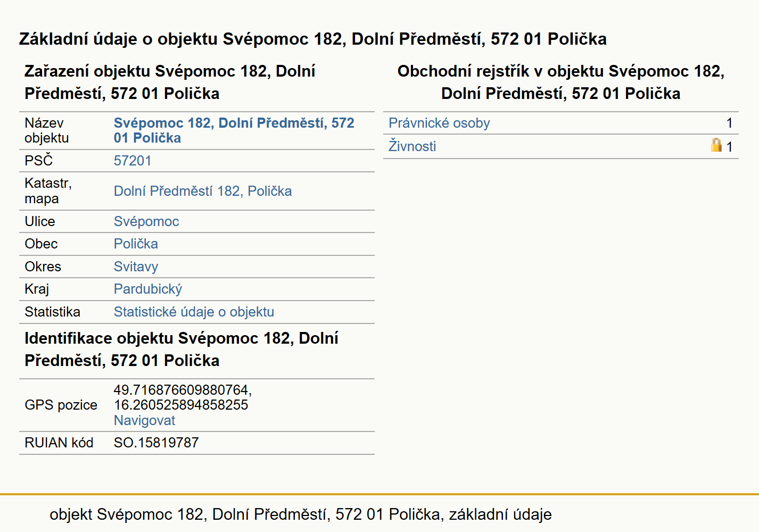Click the Právnické osoby count number 1
The width and height of the screenshot is (759, 532).
coord(729,123)
